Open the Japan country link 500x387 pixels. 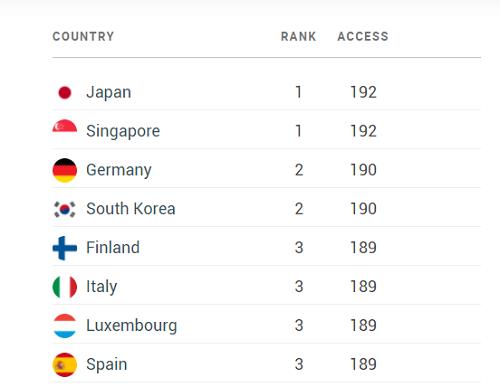[x=109, y=93]
